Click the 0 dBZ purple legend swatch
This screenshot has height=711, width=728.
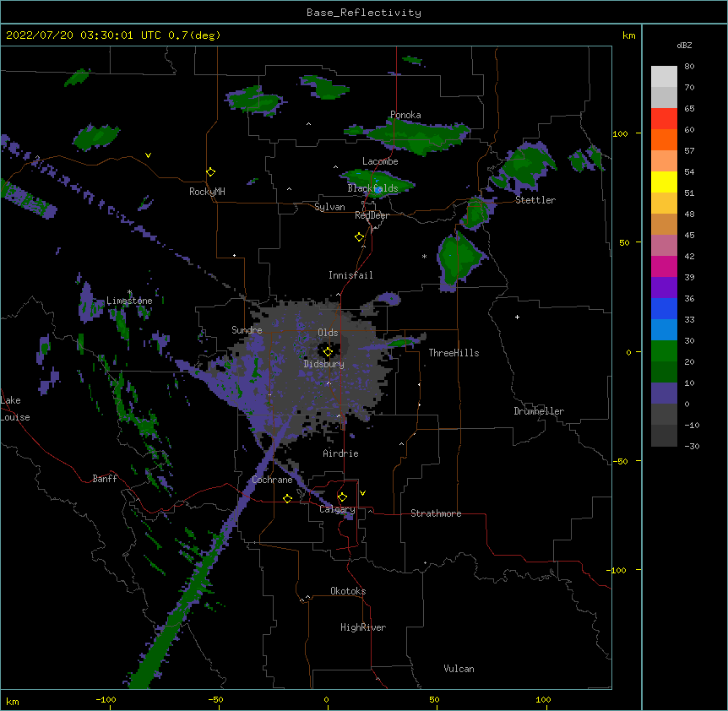664,393
